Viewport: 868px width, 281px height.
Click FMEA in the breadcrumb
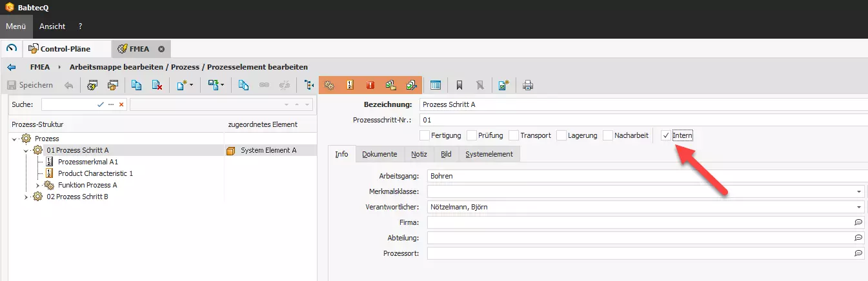(x=40, y=67)
